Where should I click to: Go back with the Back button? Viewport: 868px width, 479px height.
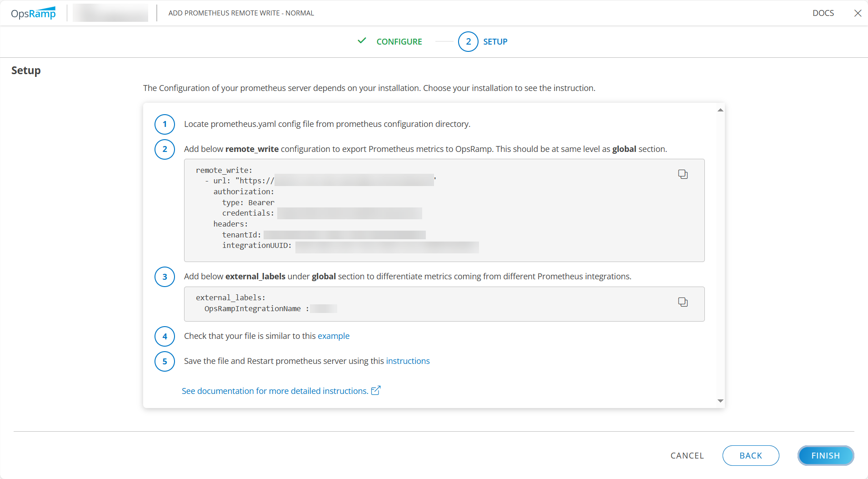(x=751, y=456)
